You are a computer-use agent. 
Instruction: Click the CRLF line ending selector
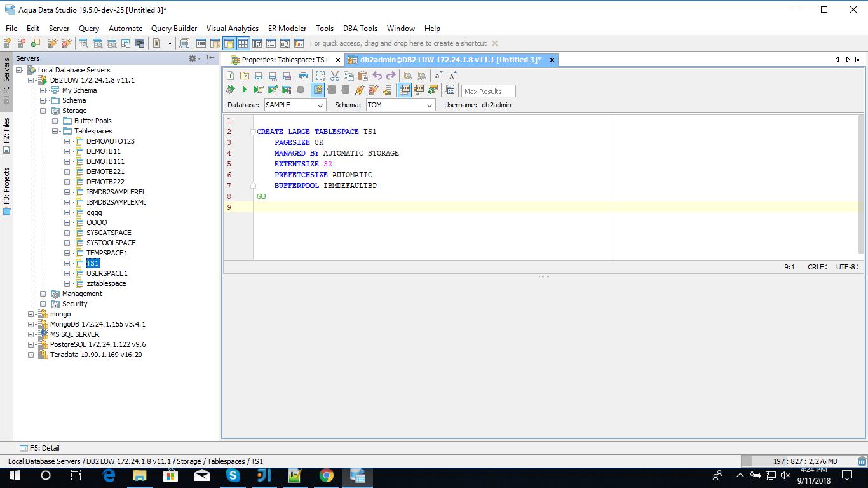818,267
